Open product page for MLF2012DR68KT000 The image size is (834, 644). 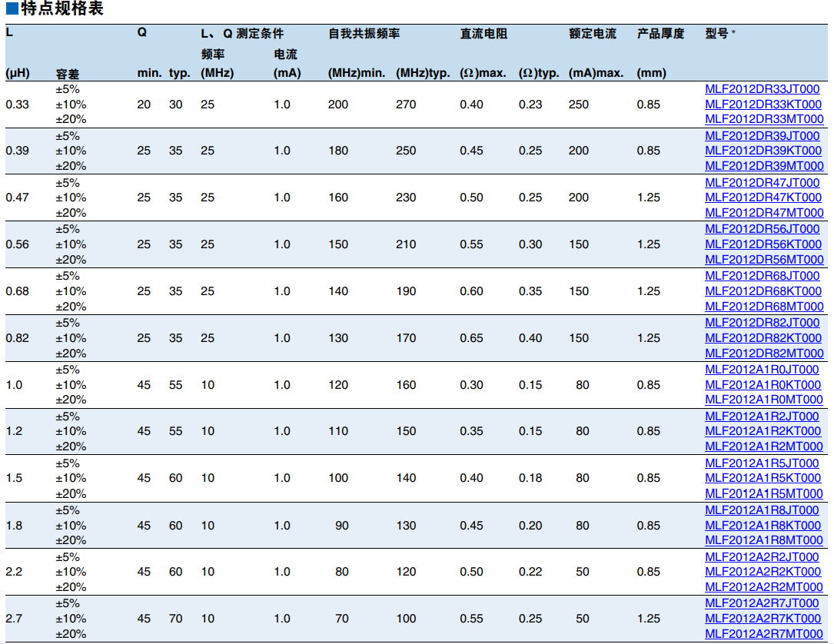pyautogui.click(x=763, y=291)
